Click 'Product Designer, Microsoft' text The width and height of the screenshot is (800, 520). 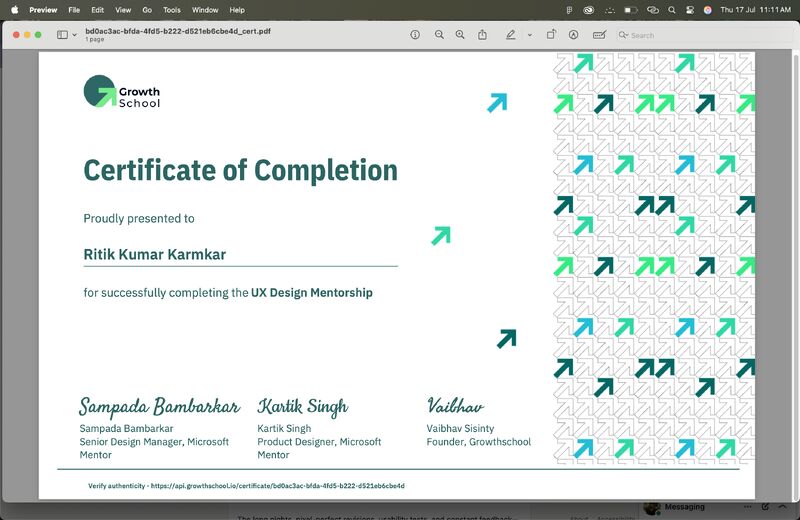[319, 442]
